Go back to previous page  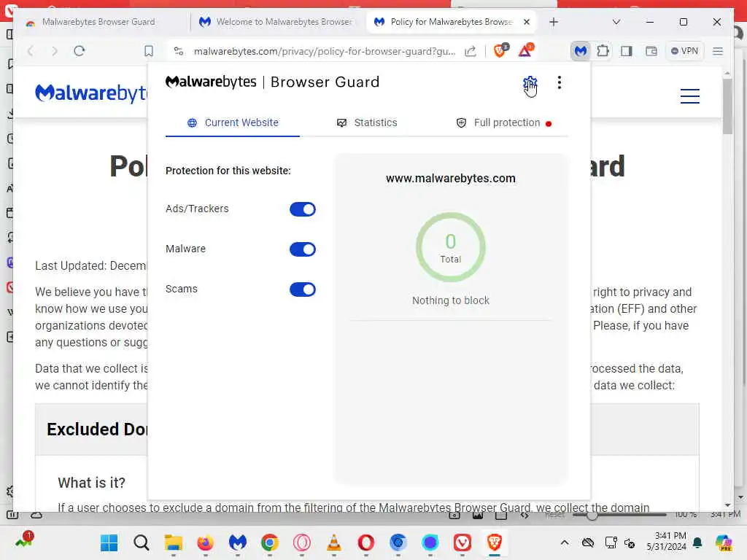[x=31, y=51]
